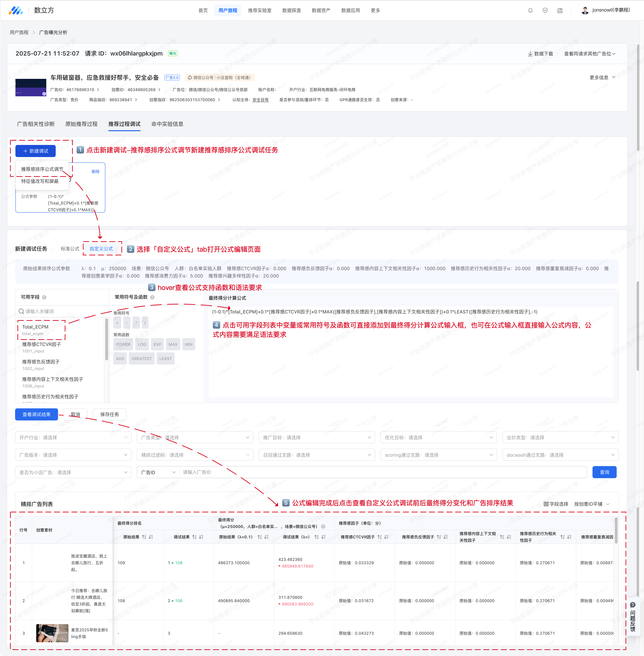The height and width of the screenshot is (656, 644).
Task: Click help icon next to 常用符号及函数
Action: tap(152, 297)
